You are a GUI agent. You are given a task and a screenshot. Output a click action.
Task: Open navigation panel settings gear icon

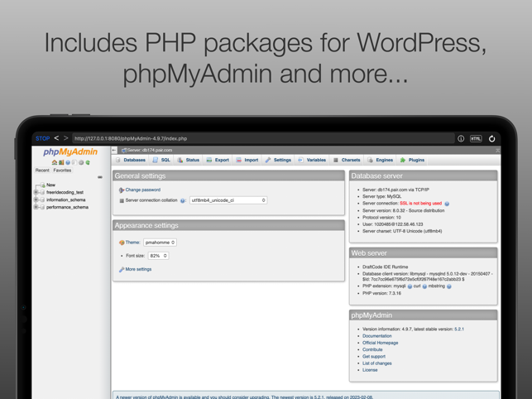(81, 162)
